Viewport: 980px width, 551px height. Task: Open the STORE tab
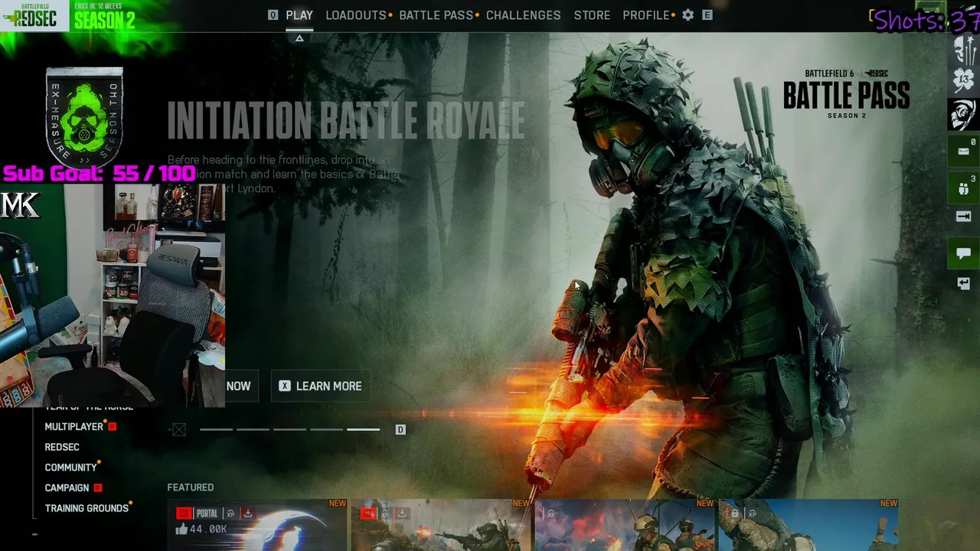coord(593,15)
